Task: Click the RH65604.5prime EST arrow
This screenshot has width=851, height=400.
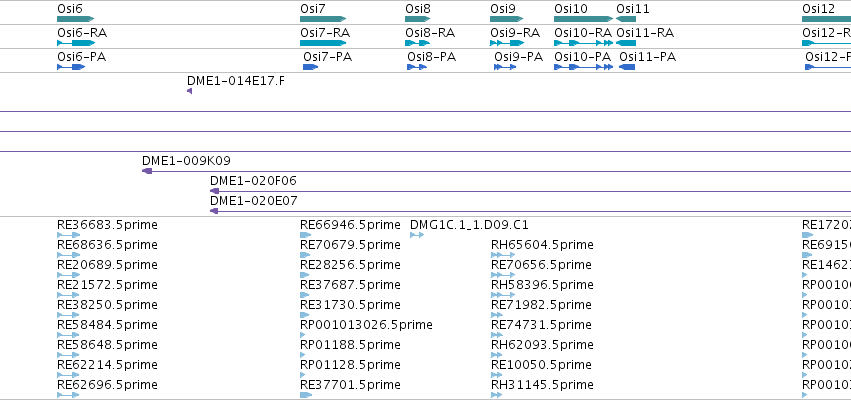Action: pos(503,255)
